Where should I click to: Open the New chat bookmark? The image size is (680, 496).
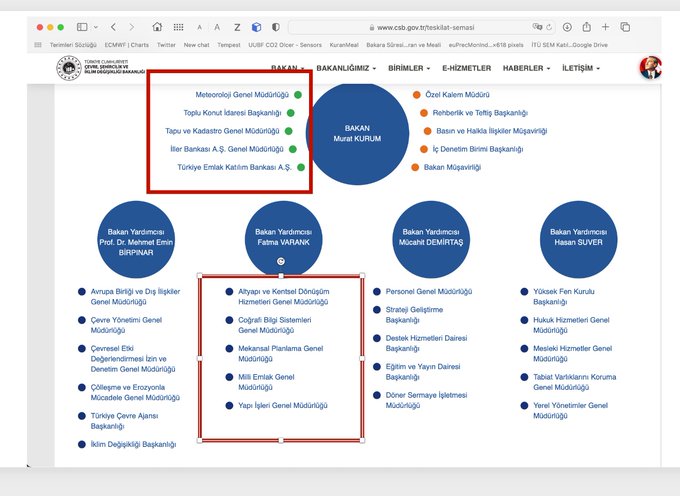pyautogui.click(x=196, y=45)
